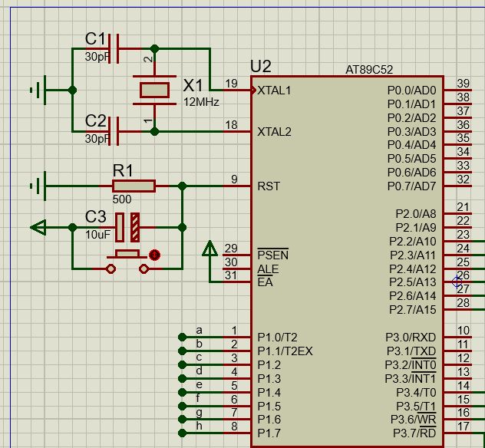
Task: Click the red push-button actuator indicator
Action: coord(154,255)
